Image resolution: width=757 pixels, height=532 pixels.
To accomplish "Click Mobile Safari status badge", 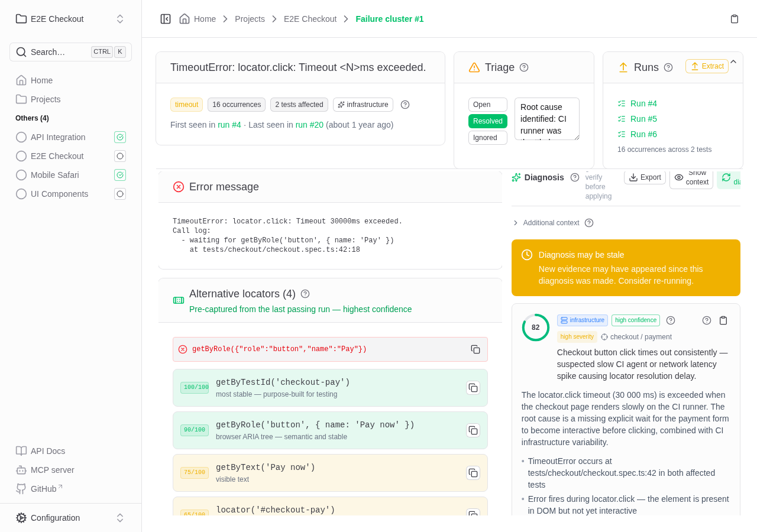I will (x=120, y=175).
